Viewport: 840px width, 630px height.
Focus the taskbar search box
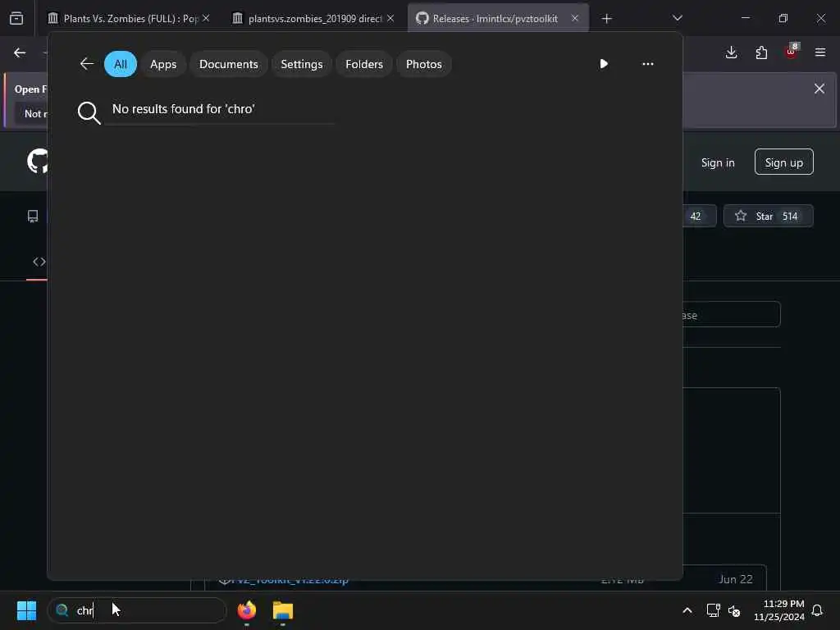point(137,610)
